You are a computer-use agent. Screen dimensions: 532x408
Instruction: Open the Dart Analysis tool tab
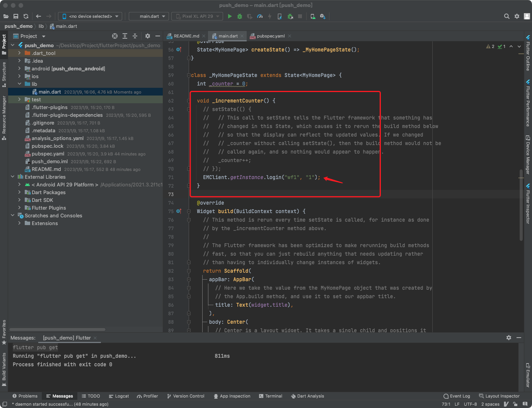click(307, 396)
